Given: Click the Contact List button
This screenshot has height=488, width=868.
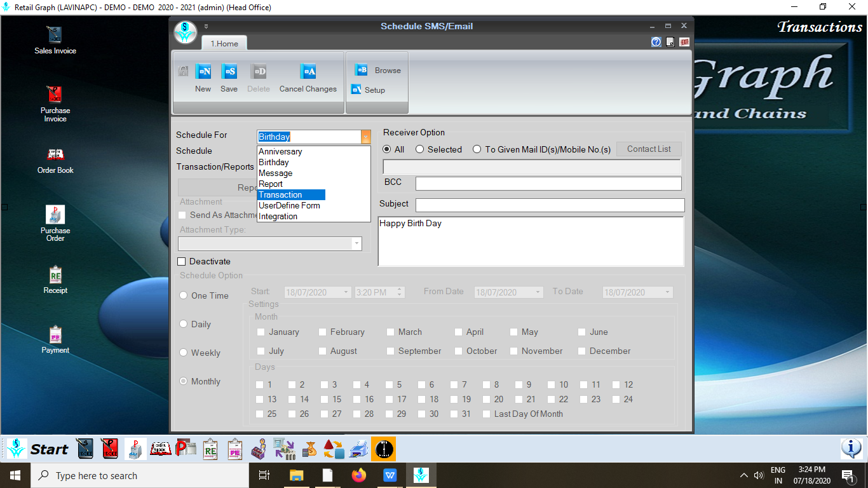Looking at the screenshot, I should [649, 149].
